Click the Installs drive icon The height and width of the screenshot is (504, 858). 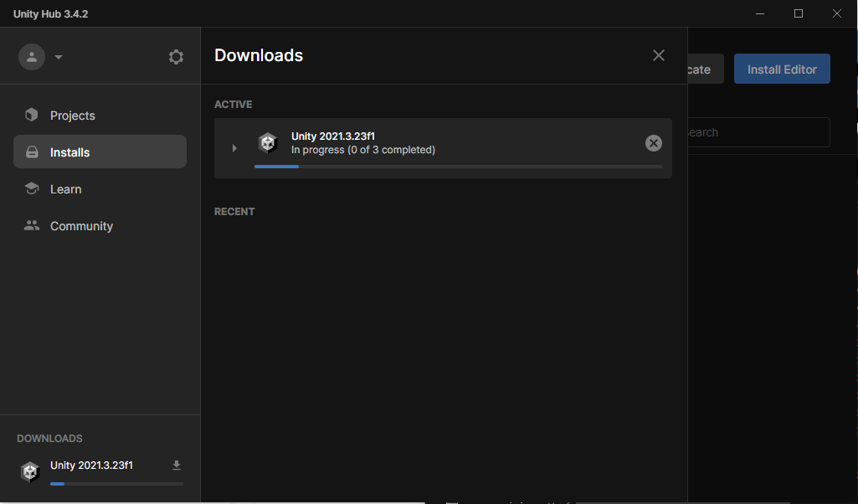tap(32, 152)
